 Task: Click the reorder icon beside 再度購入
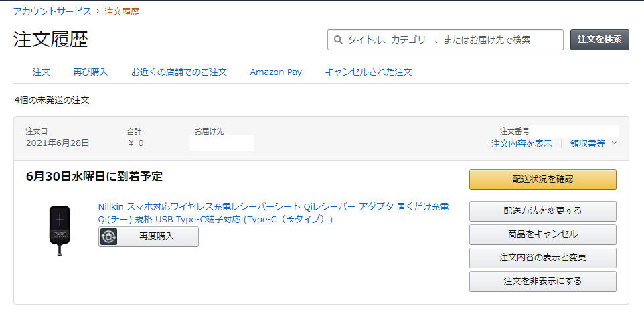pyautogui.click(x=108, y=236)
